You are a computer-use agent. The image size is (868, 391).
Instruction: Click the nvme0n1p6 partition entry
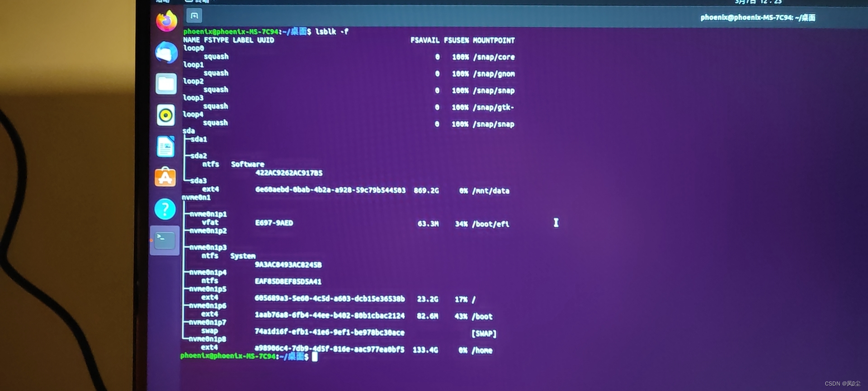pos(208,306)
